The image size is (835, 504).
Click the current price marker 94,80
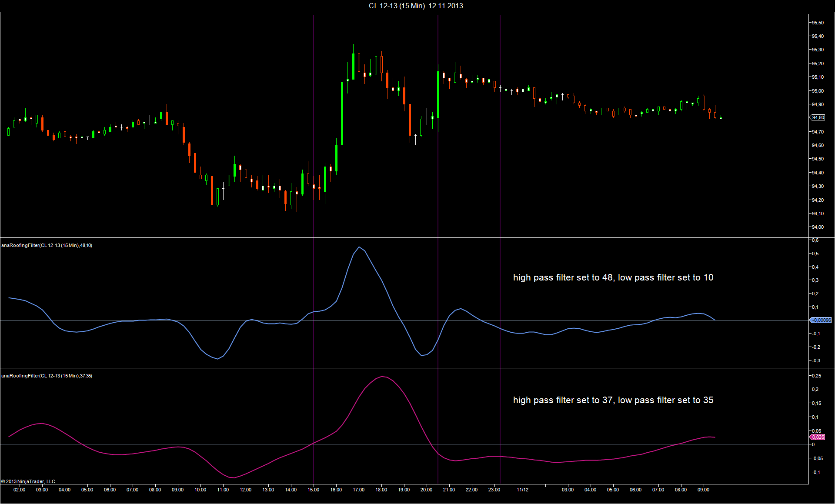click(818, 117)
